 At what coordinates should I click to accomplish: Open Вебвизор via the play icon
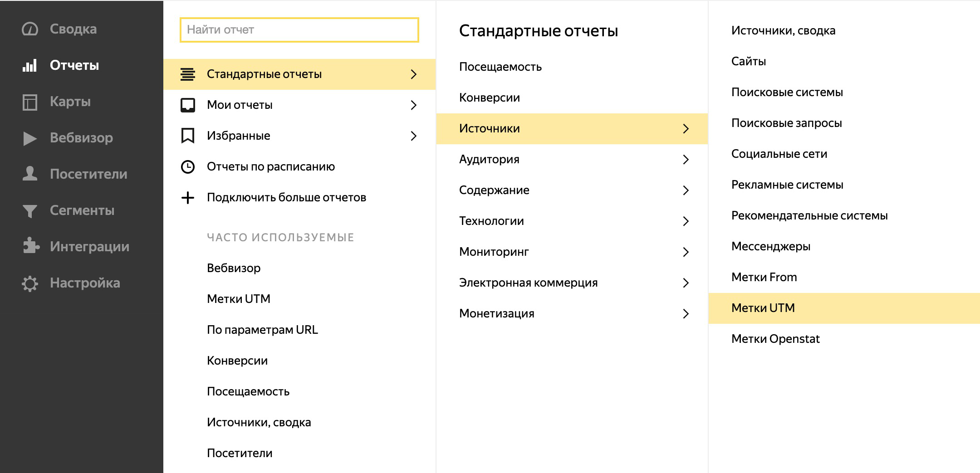30,138
